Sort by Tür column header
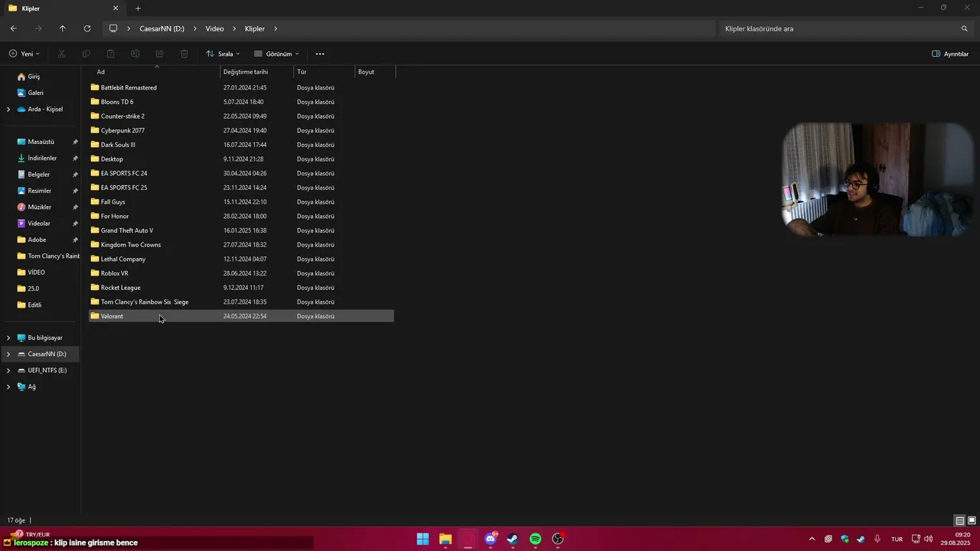Image resolution: width=980 pixels, height=551 pixels. [325, 71]
